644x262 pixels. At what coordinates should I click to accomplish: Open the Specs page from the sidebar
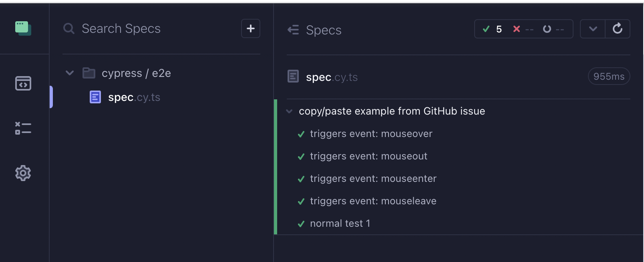tap(23, 83)
